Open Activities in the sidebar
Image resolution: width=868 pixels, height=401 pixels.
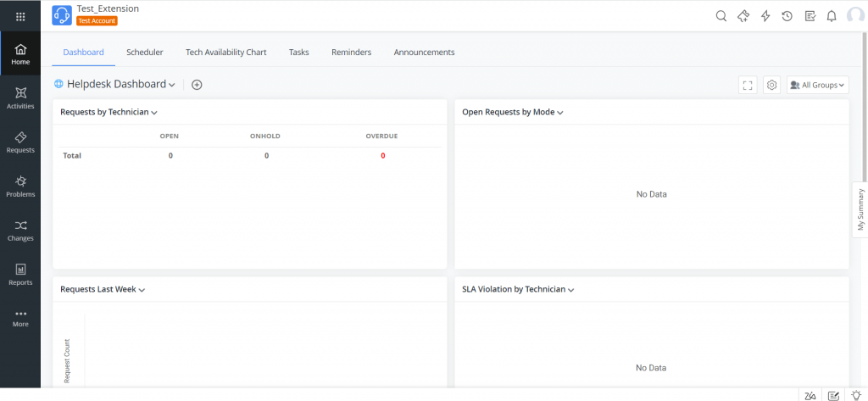coord(20,98)
